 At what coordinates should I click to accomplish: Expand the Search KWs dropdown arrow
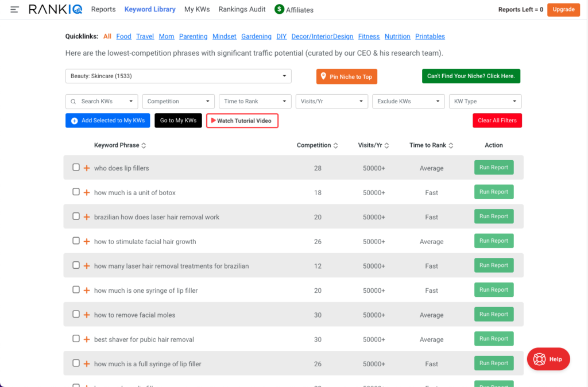131,101
